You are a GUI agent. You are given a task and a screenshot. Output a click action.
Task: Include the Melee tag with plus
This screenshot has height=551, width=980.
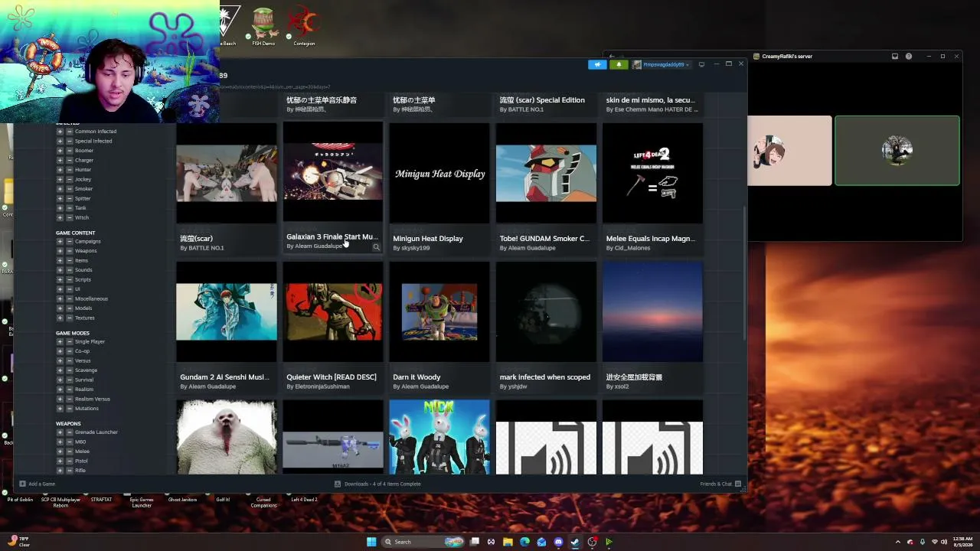click(60, 452)
